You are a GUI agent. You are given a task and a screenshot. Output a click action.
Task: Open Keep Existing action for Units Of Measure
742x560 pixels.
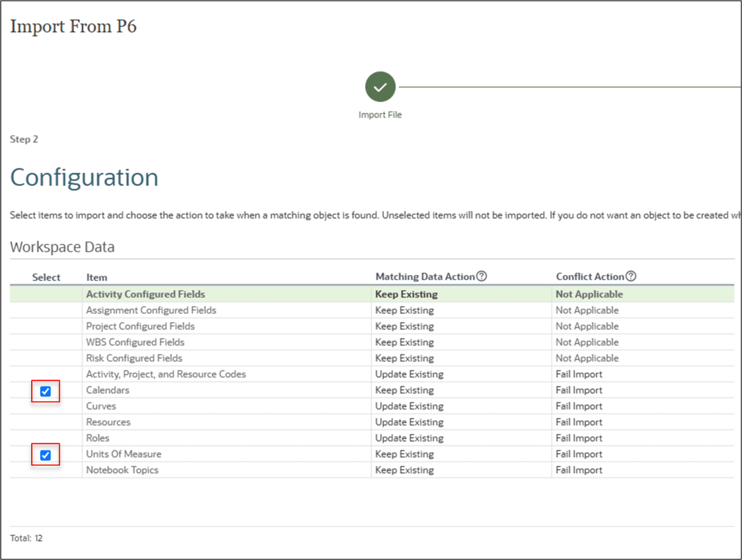(x=404, y=454)
